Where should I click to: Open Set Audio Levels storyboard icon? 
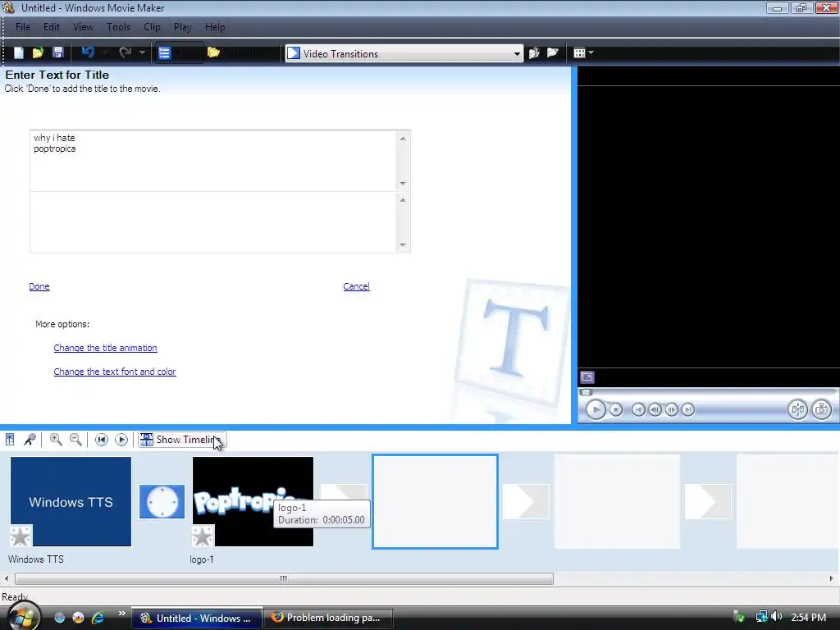click(x=10, y=440)
